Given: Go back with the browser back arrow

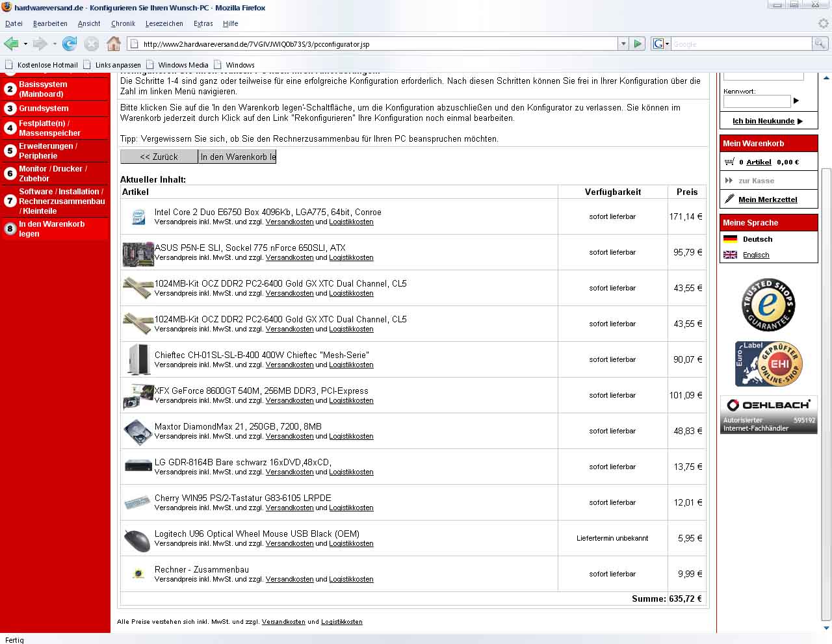Looking at the screenshot, I should pyautogui.click(x=11, y=44).
